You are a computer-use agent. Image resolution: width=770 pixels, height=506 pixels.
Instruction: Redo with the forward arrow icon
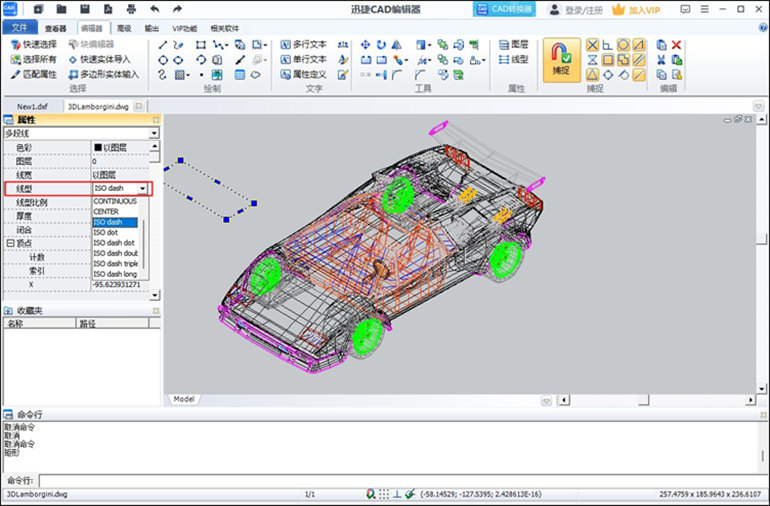[177, 9]
